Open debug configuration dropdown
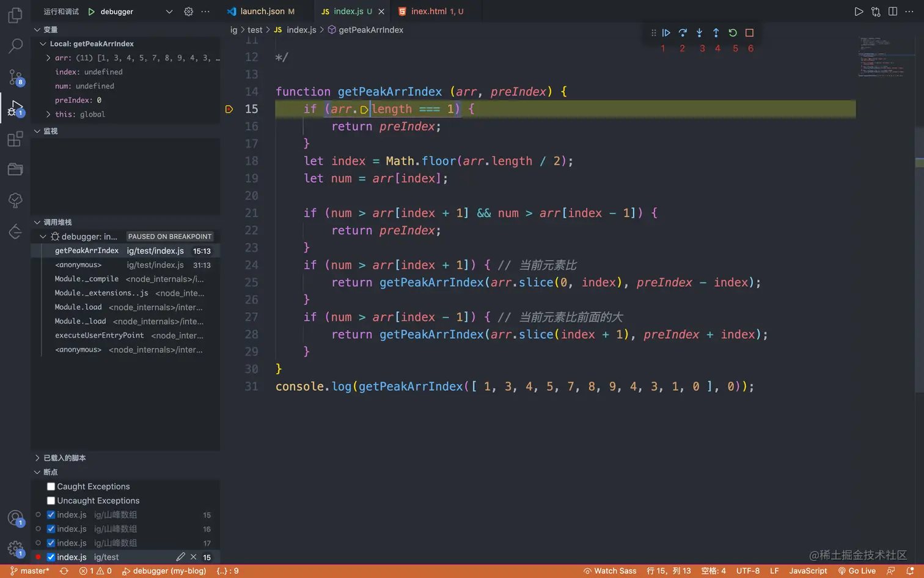924x578 pixels. tap(169, 12)
